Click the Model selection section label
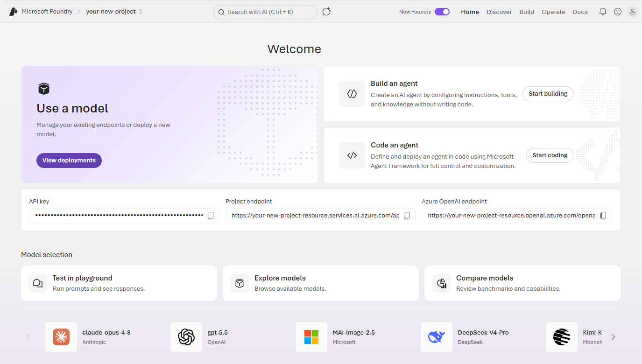 (47, 255)
